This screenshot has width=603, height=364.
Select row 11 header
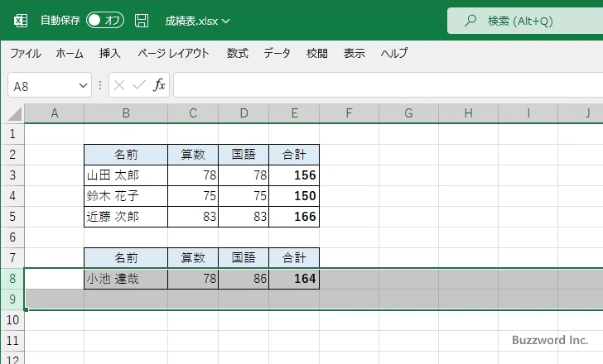tap(12, 341)
